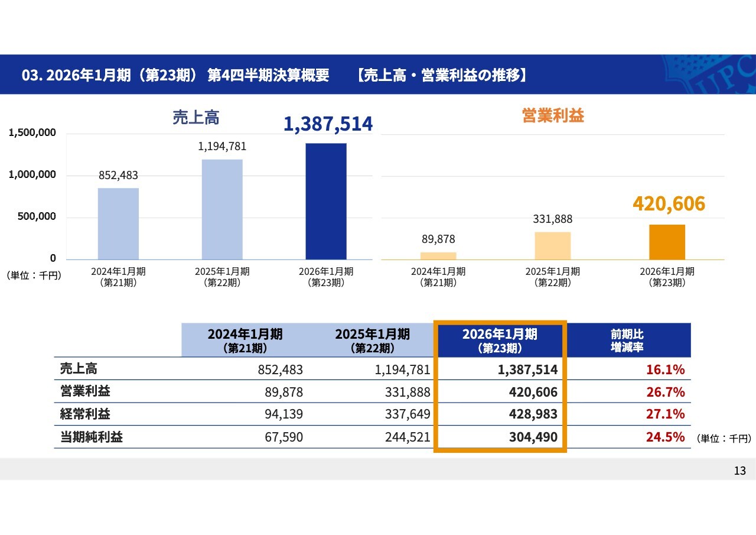The width and height of the screenshot is (756, 535).
Task: Select the 2024年1月期 (第21期) table header
Action: coord(245,340)
